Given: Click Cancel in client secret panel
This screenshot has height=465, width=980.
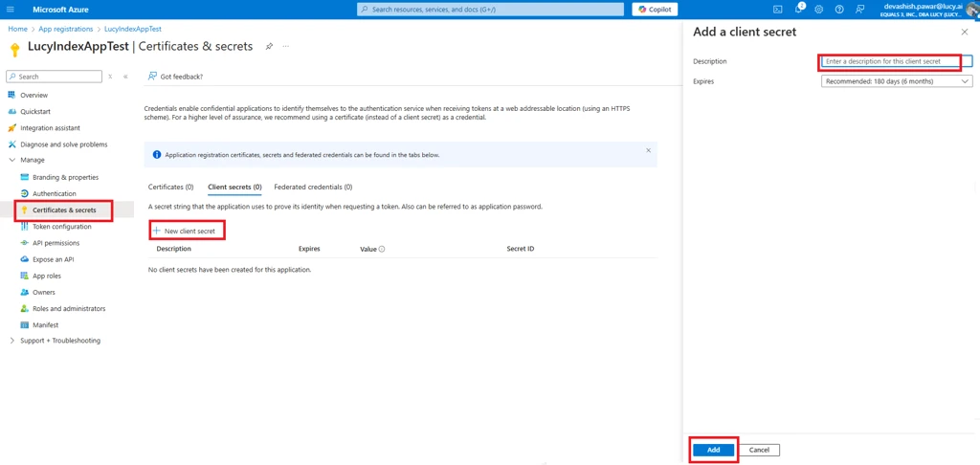Looking at the screenshot, I should 759,450.
